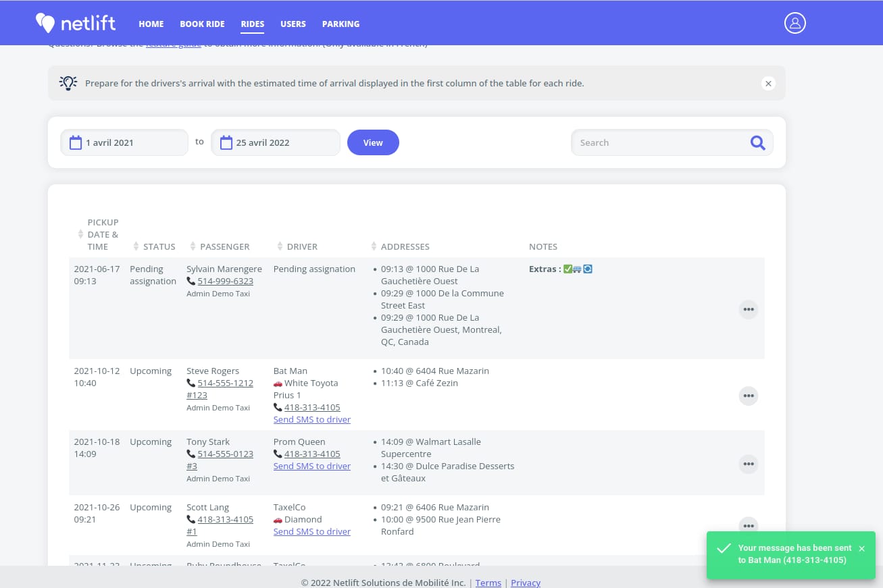Dismiss the lightbulb tip banner
Screen dimensions: 883x588
click(767, 83)
